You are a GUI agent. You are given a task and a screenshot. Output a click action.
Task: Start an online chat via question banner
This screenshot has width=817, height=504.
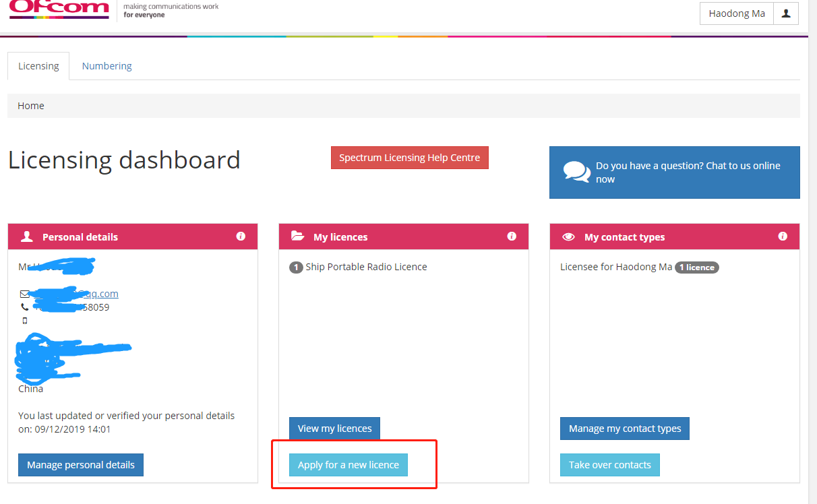688,172
